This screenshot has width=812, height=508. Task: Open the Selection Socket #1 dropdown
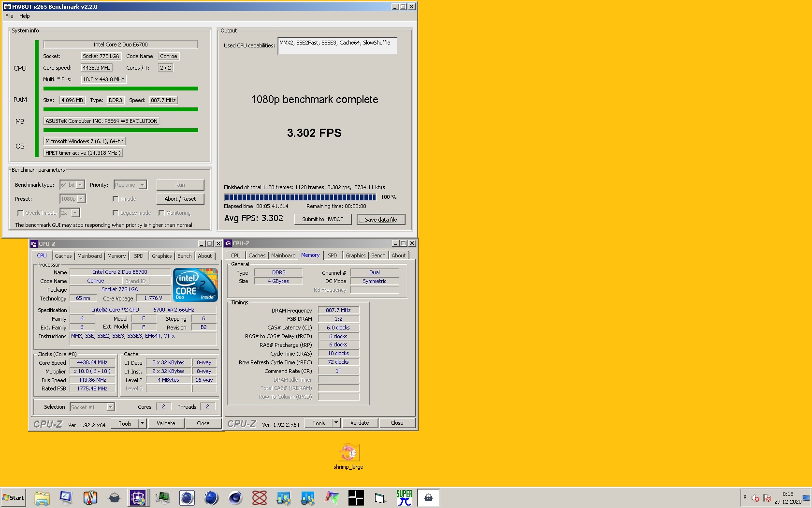[92, 407]
